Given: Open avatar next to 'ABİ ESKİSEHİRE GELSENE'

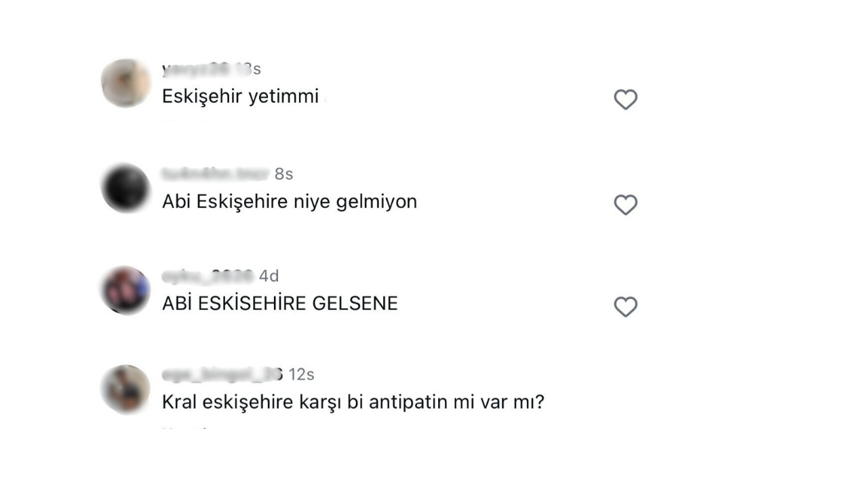Looking at the screenshot, I should [125, 290].
